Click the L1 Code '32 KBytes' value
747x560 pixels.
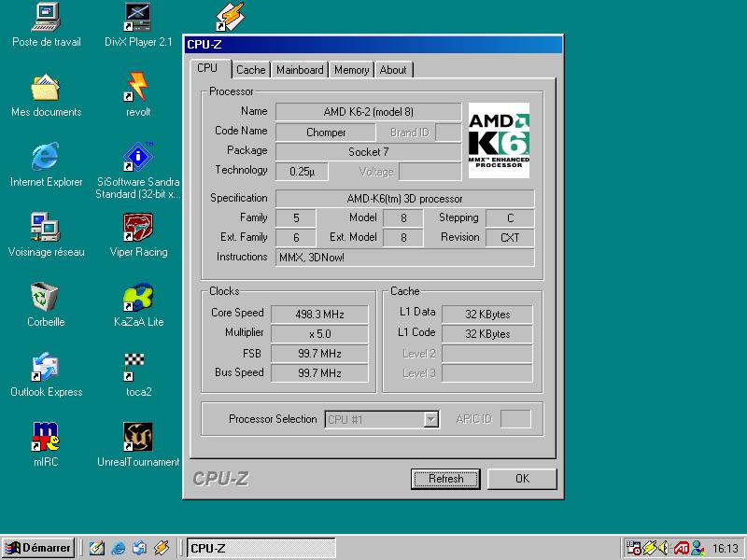coord(487,334)
